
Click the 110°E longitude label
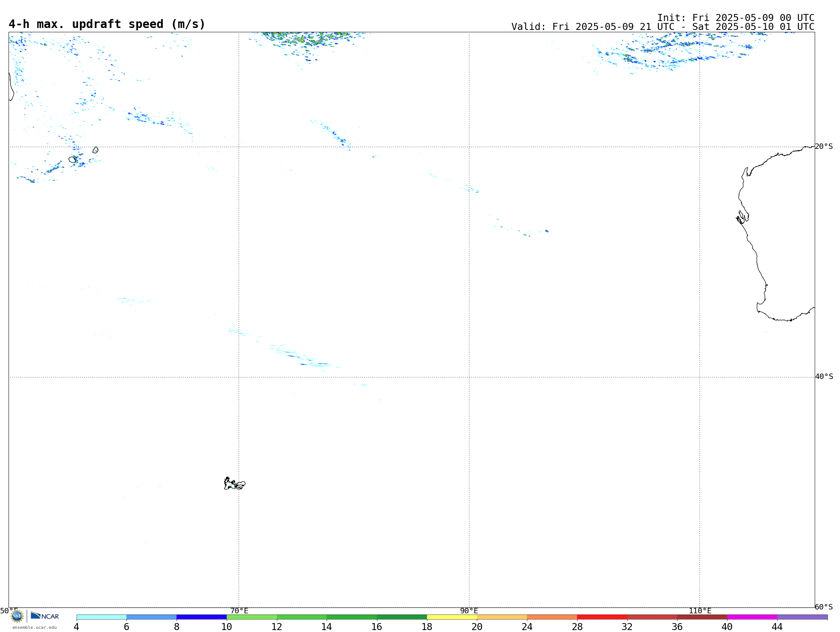tap(700, 611)
